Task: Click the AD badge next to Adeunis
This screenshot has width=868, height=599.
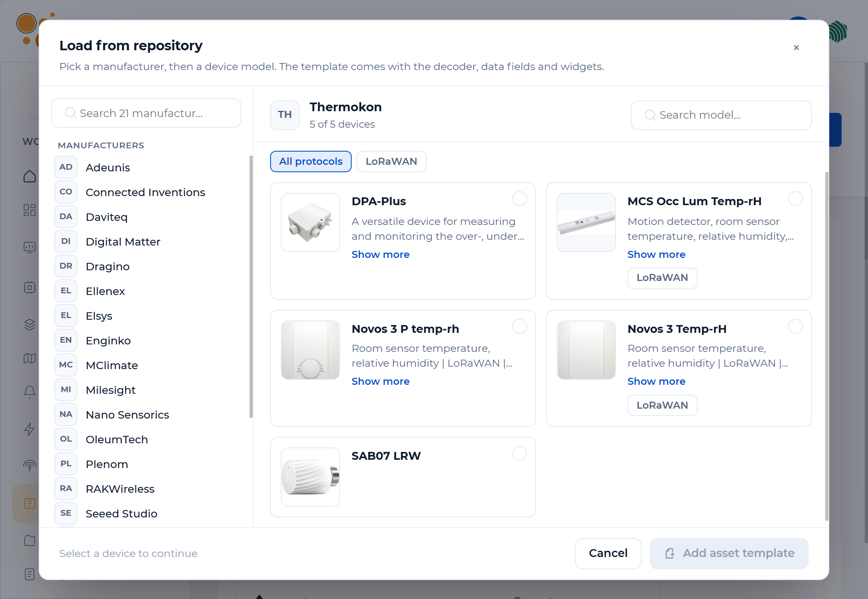Action: click(x=66, y=167)
